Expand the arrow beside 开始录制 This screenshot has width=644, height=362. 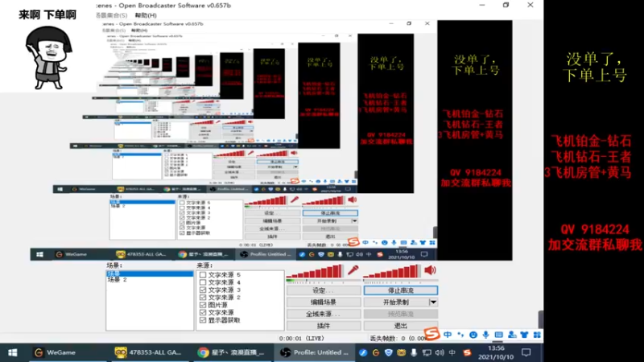tap(433, 302)
